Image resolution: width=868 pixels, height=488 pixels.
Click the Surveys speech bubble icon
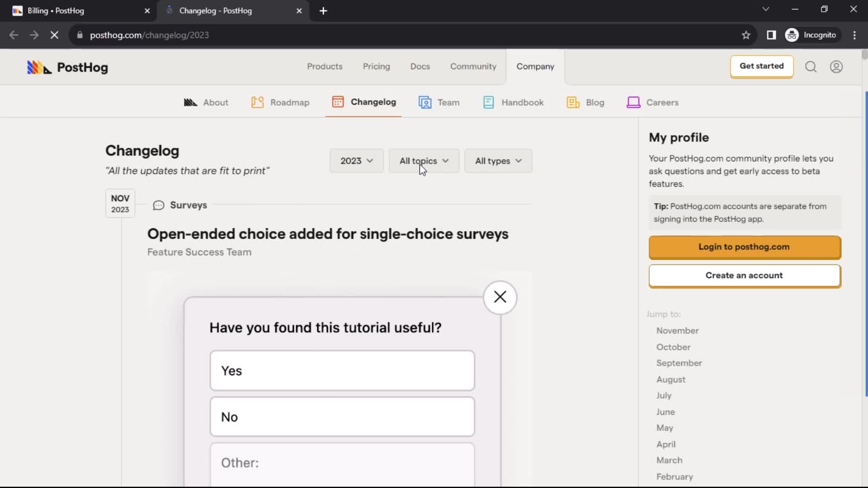[x=158, y=206]
